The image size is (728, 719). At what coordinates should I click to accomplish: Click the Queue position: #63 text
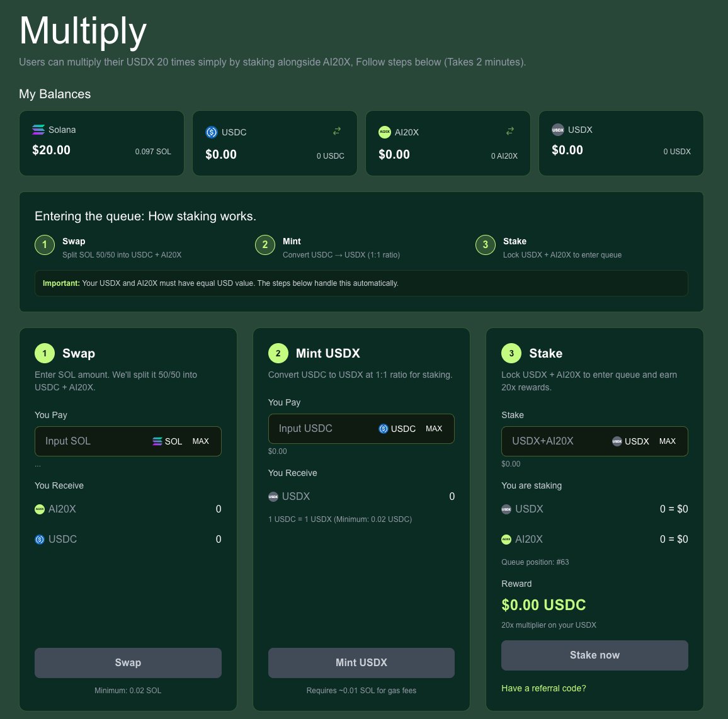535,562
